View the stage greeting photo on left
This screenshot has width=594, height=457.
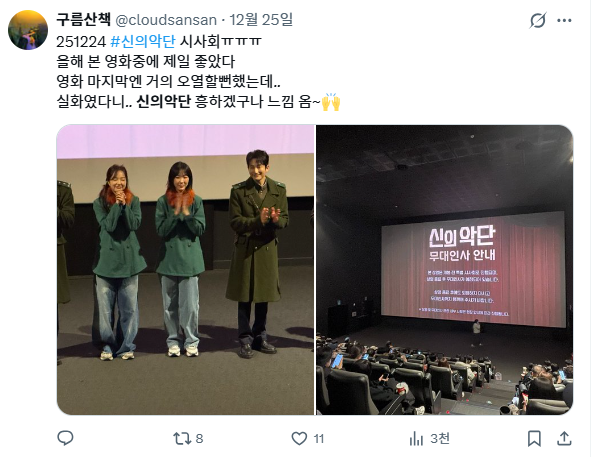click(186, 270)
